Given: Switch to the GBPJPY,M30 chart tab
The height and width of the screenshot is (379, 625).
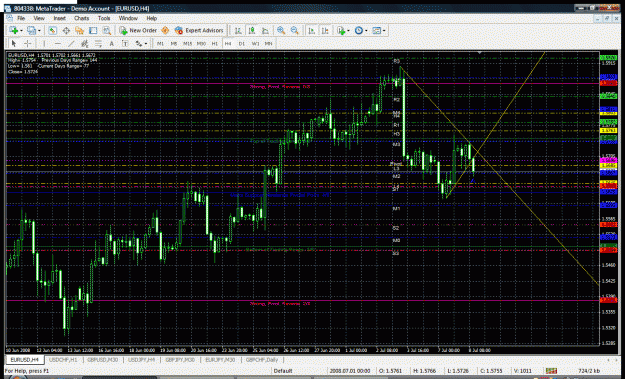Looking at the screenshot, I should click(180, 360).
